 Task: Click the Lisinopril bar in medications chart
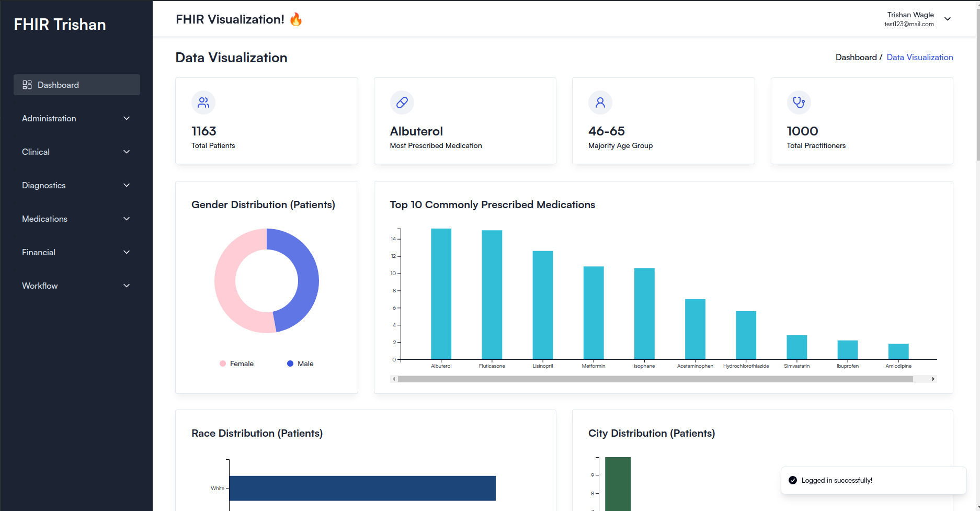point(543,305)
